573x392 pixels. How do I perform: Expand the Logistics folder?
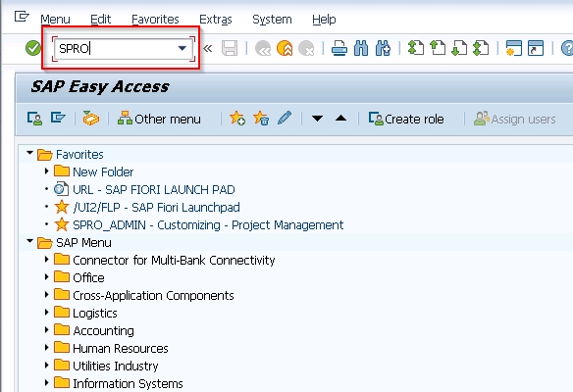[x=46, y=313]
